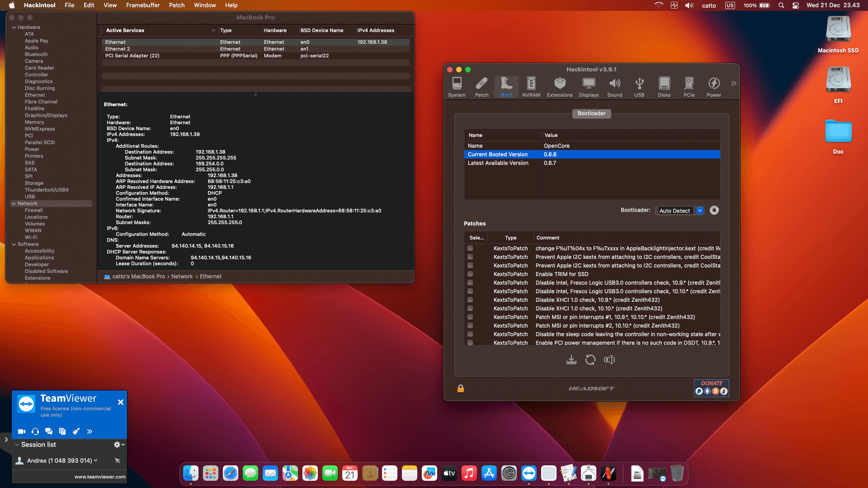Switch to the Extensions panel
868x488 pixels.
coord(560,87)
